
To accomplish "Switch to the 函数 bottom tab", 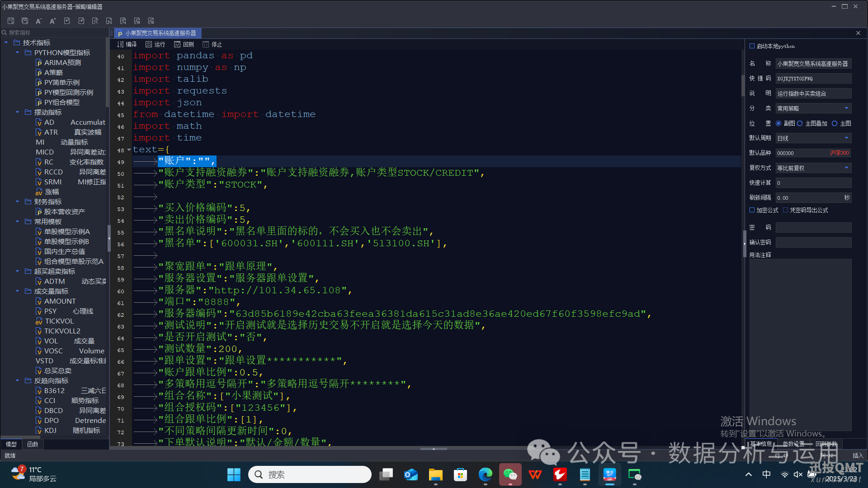I will [x=33, y=444].
